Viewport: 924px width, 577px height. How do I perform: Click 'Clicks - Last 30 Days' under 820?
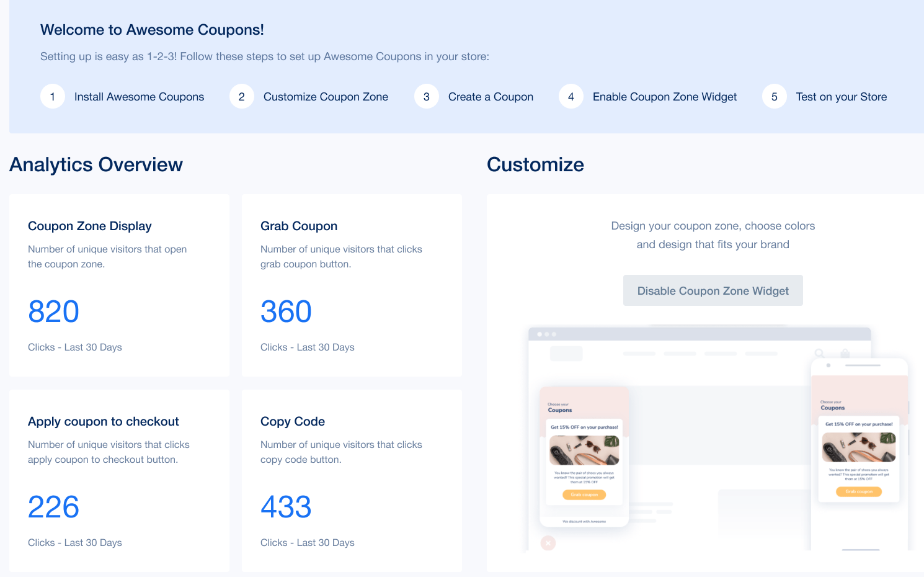click(75, 347)
